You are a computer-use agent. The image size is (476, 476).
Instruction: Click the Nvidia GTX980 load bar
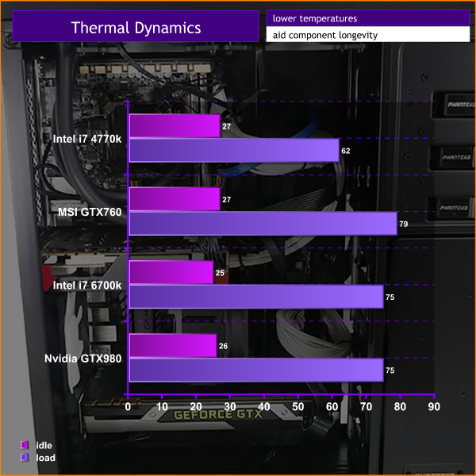(x=256, y=370)
